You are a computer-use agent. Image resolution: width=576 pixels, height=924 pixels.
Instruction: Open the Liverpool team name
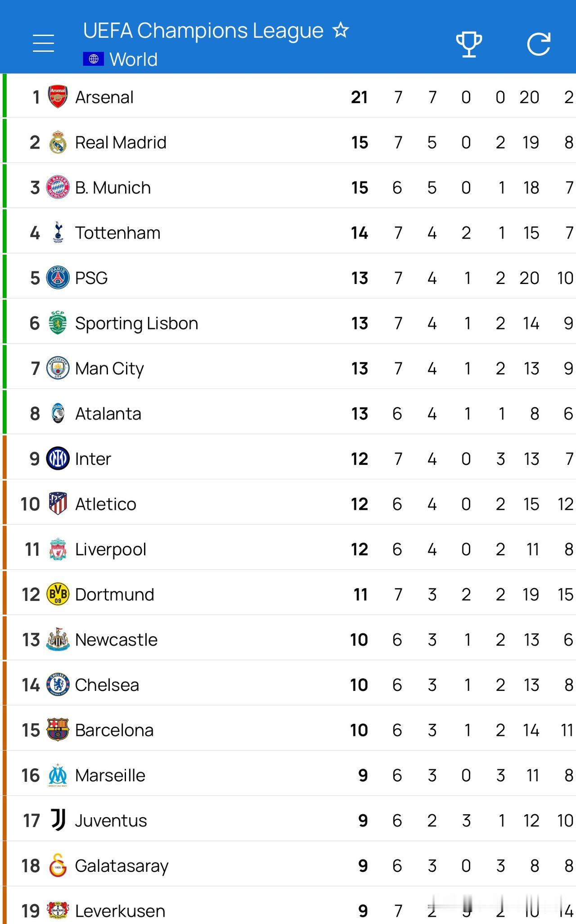click(x=111, y=549)
